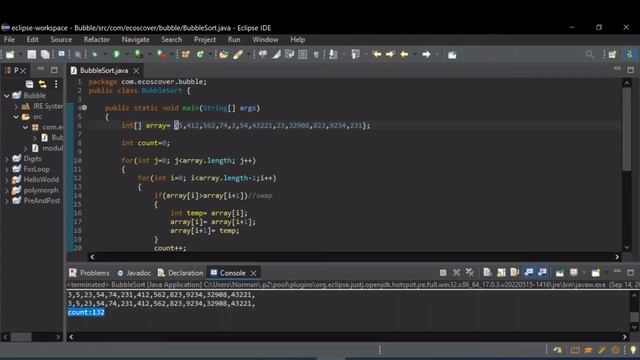Open the Window menu
The image size is (640, 360).
pos(265,40)
